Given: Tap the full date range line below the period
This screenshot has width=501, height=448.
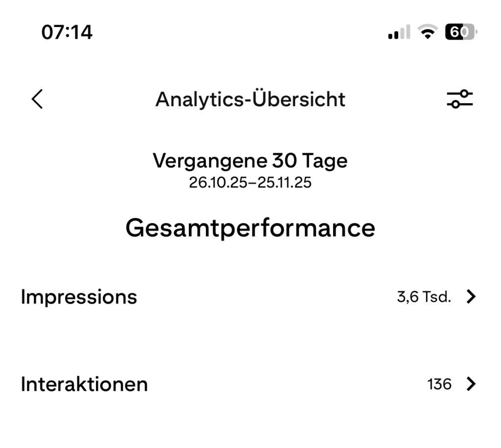Looking at the screenshot, I should [x=250, y=183].
